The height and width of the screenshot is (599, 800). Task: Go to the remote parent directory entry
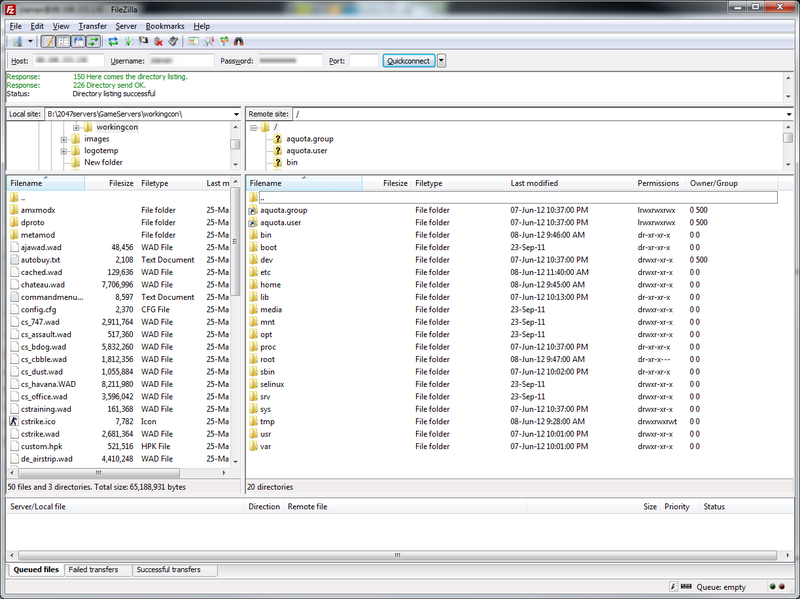pyautogui.click(x=512, y=197)
